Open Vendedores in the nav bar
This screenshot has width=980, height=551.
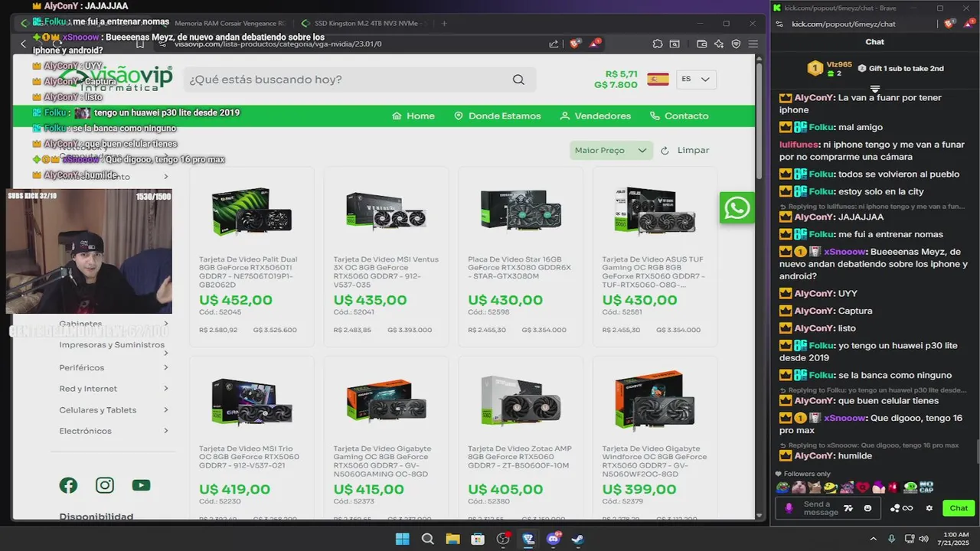tap(595, 116)
